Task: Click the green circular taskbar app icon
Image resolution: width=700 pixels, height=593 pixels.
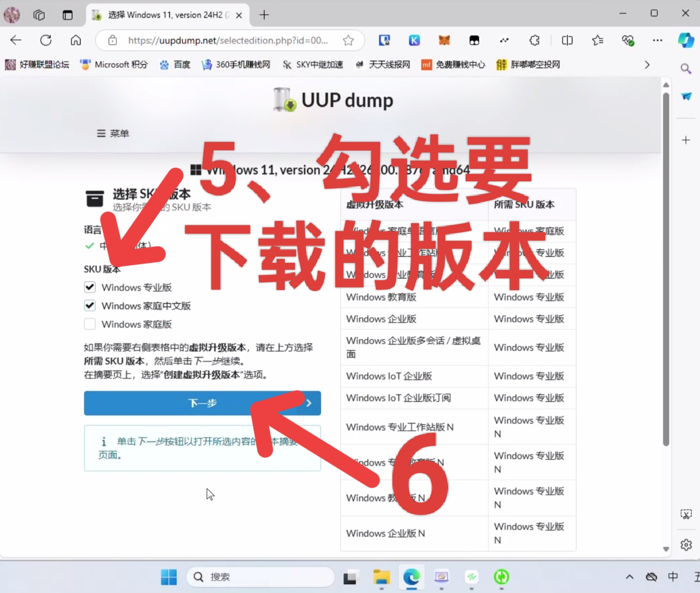Action: coord(501,577)
